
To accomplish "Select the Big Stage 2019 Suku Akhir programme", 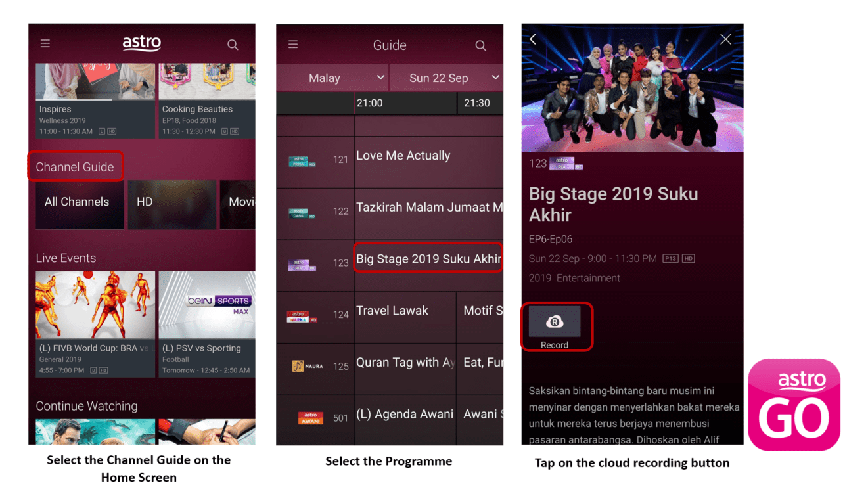I will (x=428, y=258).
